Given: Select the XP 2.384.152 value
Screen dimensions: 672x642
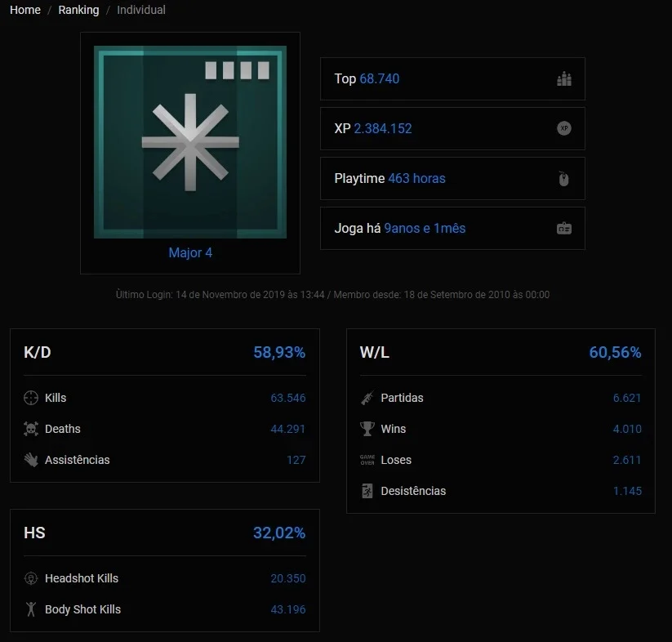Looking at the screenshot, I should click(383, 128).
